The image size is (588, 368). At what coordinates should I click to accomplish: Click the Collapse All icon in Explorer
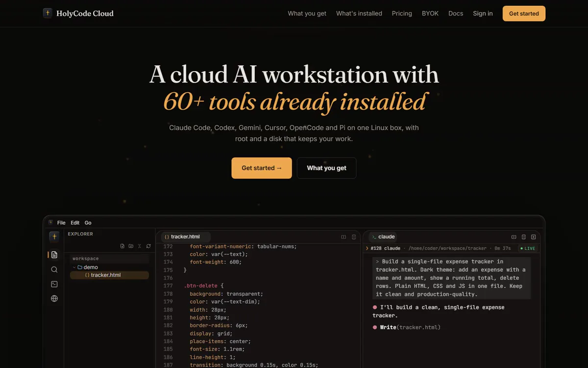click(140, 246)
